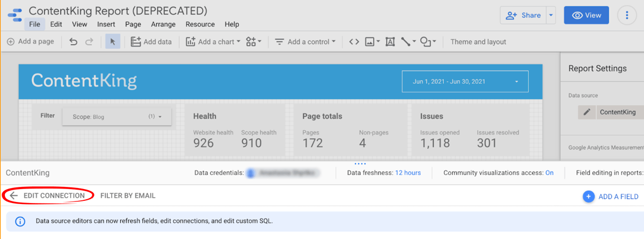This screenshot has height=239, width=644.
Task: Click the Add data button
Action: [x=151, y=41]
